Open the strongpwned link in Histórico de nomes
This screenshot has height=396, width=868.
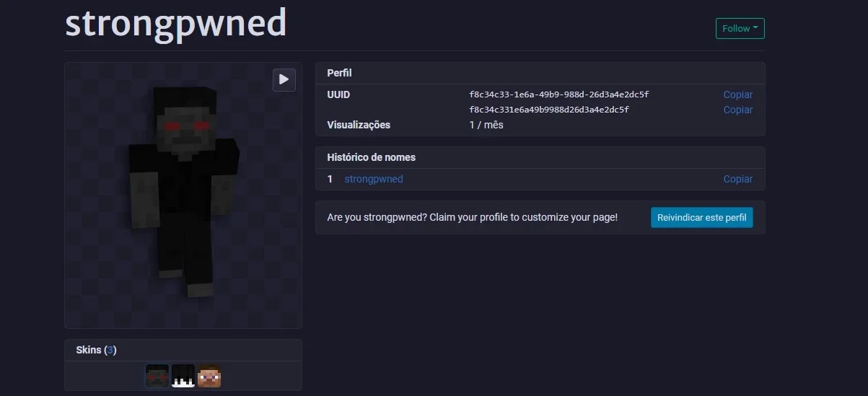(x=374, y=179)
